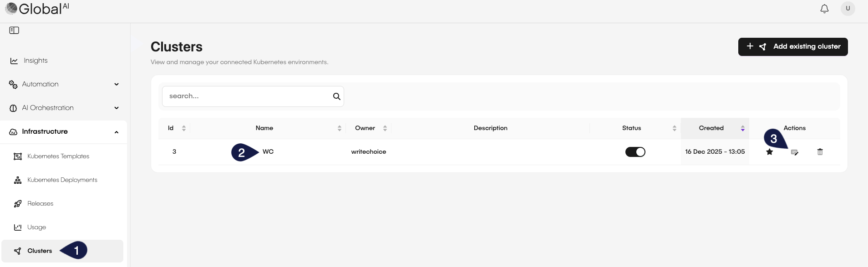Expand the AI Orchestration section
Image resolution: width=868 pixels, height=267 pixels.
[64, 108]
